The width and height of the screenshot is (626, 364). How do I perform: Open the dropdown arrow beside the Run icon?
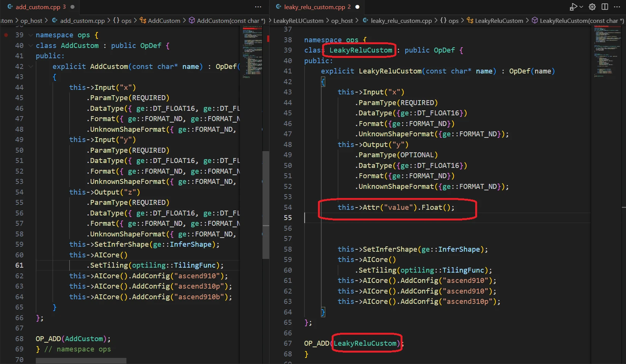(x=581, y=7)
